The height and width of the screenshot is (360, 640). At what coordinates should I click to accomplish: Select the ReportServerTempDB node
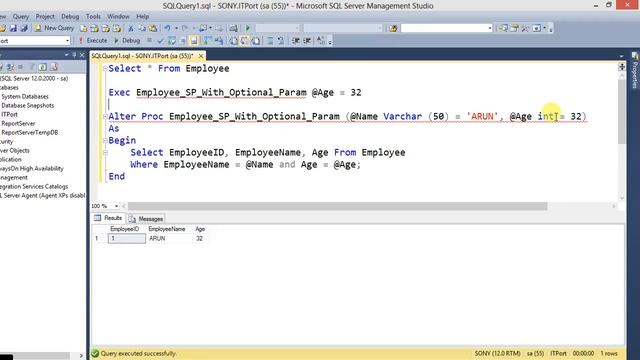(29, 132)
